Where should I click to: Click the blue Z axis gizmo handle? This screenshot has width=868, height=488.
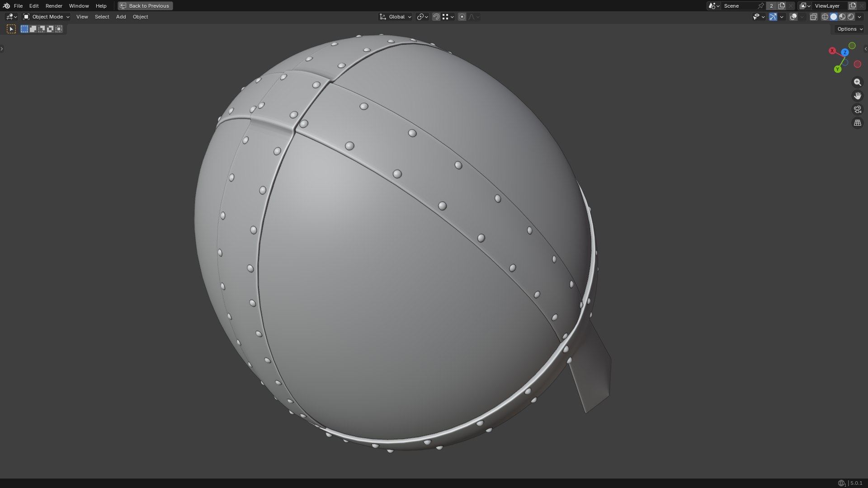click(845, 52)
